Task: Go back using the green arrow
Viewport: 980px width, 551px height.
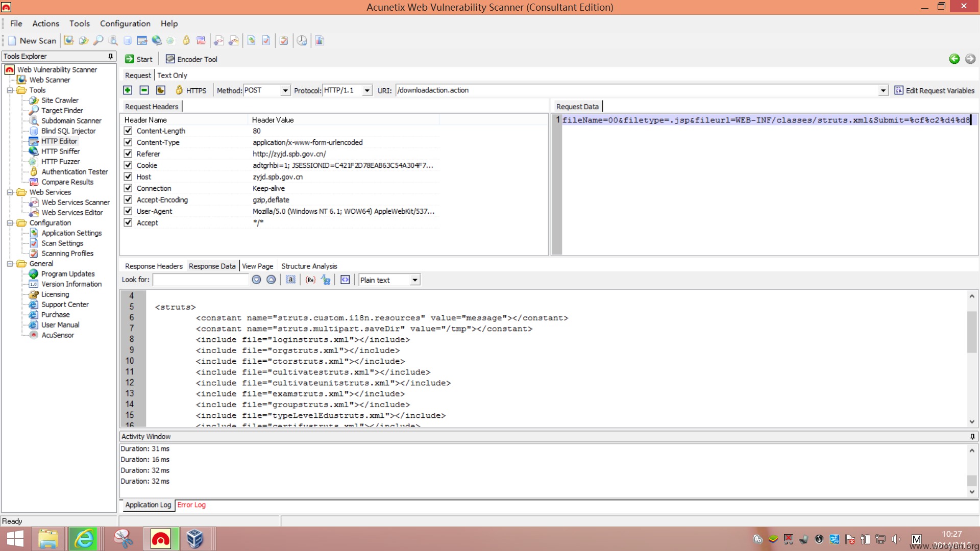Action: (x=954, y=59)
